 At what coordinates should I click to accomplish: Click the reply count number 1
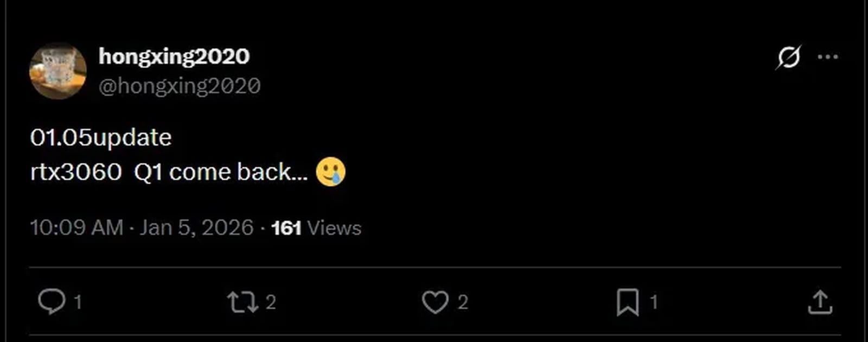[x=78, y=302]
